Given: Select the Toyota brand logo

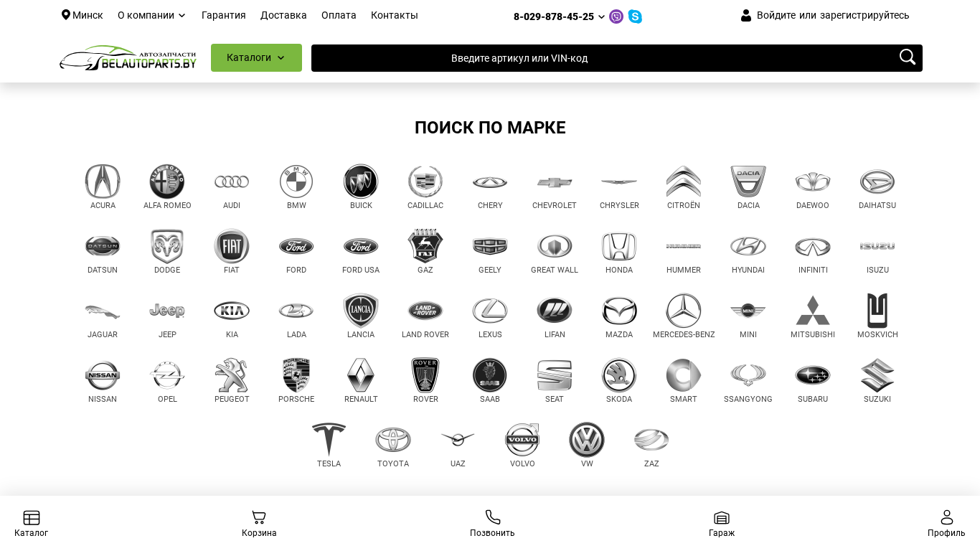Looking at the screenshot, I should (x=393, y=440).
